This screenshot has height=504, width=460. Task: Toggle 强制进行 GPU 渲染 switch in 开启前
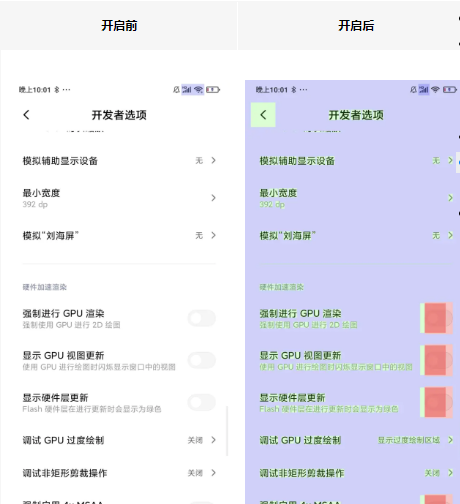202,318
